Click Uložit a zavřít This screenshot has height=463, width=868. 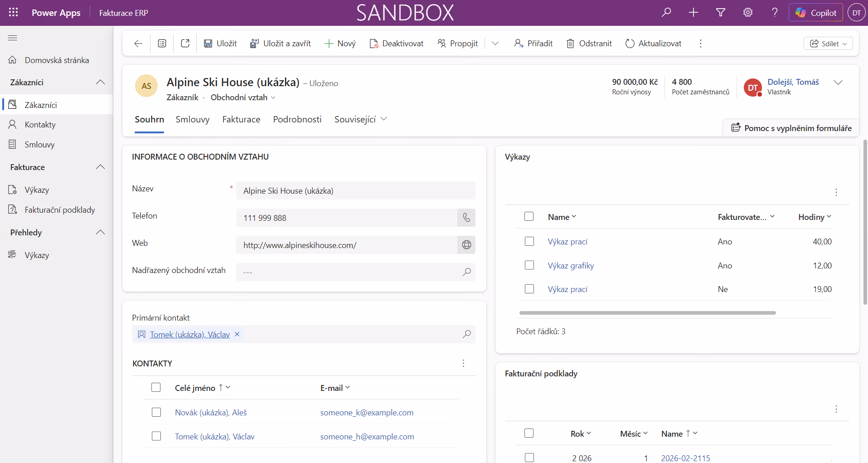pyautogui.click(x=281, y=44)
